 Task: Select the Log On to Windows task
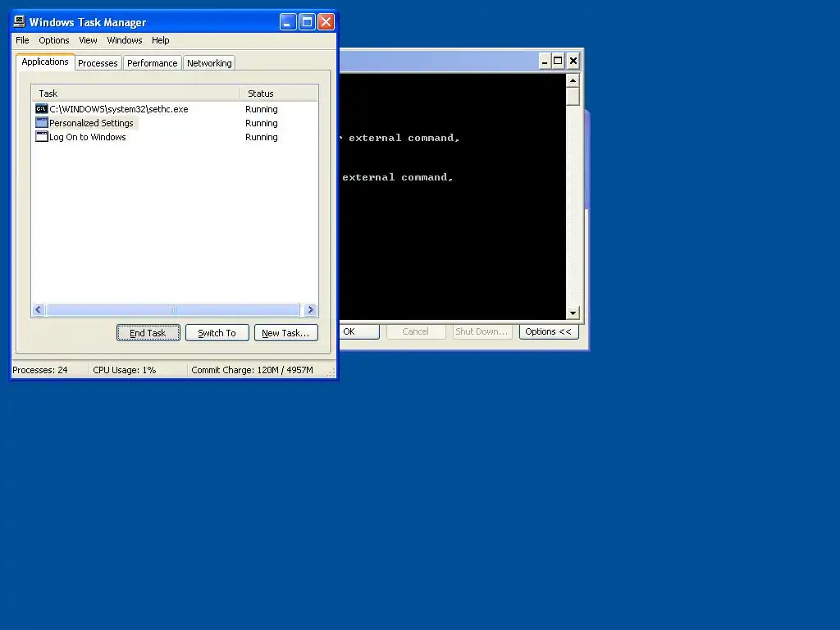[174, 137]
